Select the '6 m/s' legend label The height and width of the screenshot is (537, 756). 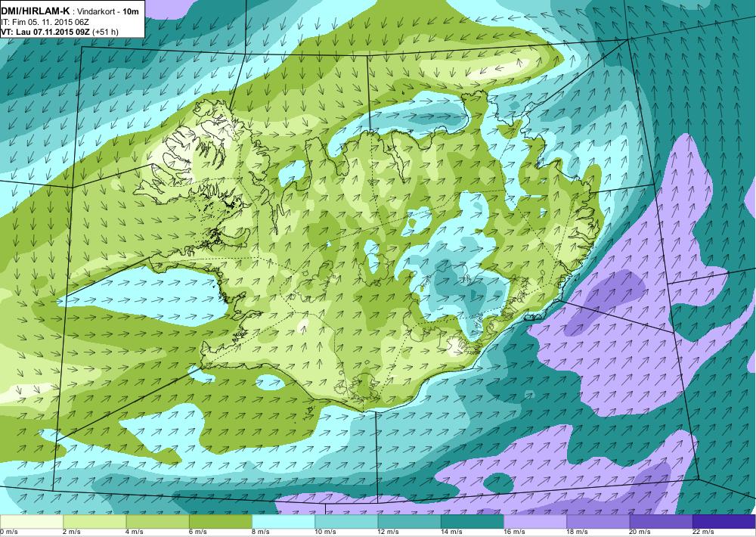click(197, 532)
